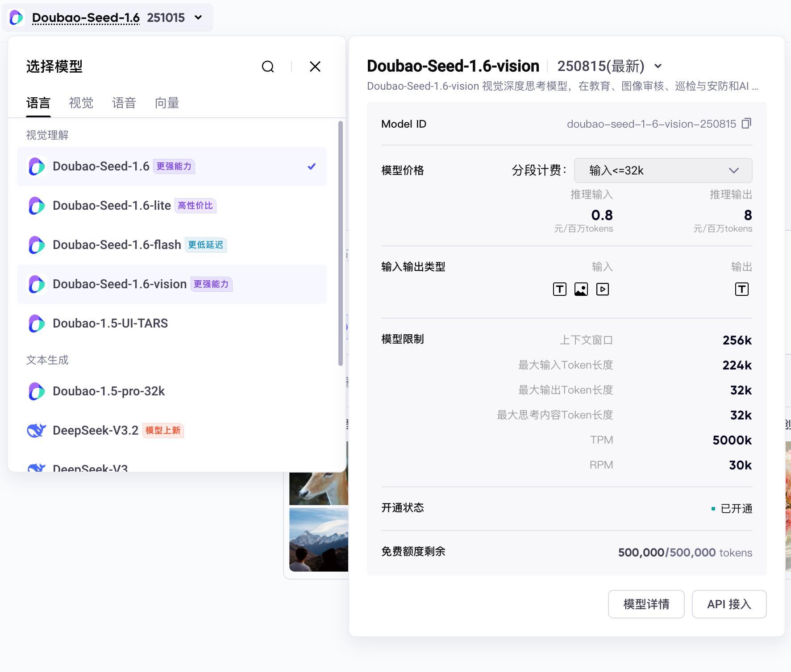This screenshot has width=791, height=672.
Task: Click the 500,000/500,000 tokens quota value
Action: 685,552
